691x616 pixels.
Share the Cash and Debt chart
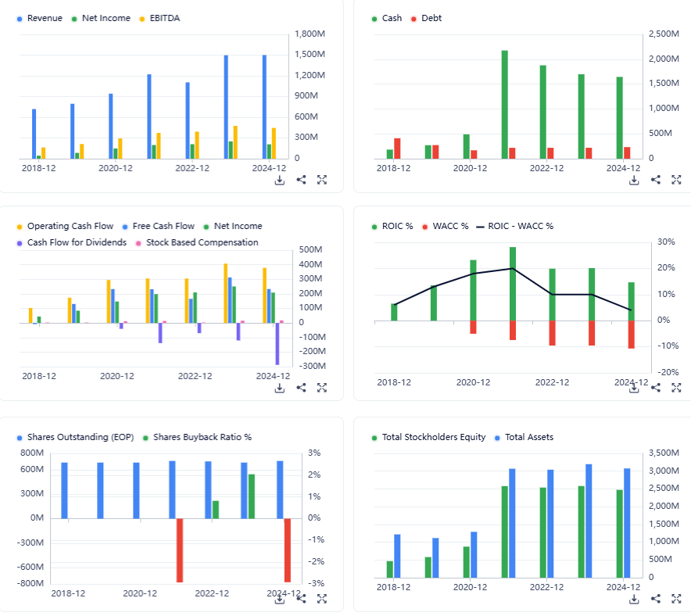tap(656, 180)
